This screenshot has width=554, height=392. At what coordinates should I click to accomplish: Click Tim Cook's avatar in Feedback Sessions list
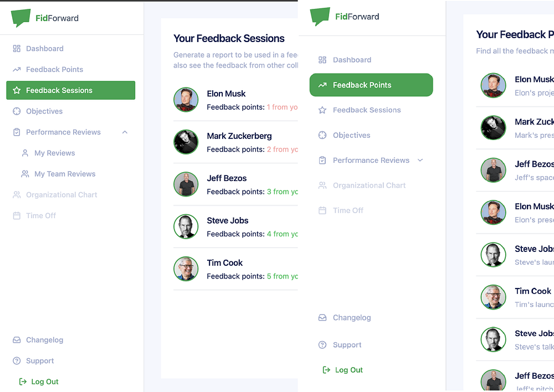pos(186,269)
